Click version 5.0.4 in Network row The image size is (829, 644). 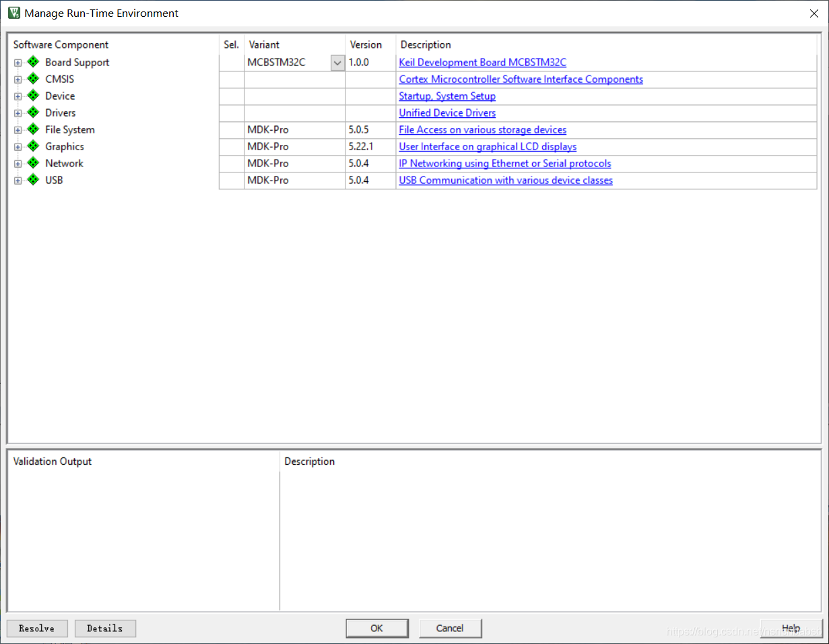coord(359,163)
